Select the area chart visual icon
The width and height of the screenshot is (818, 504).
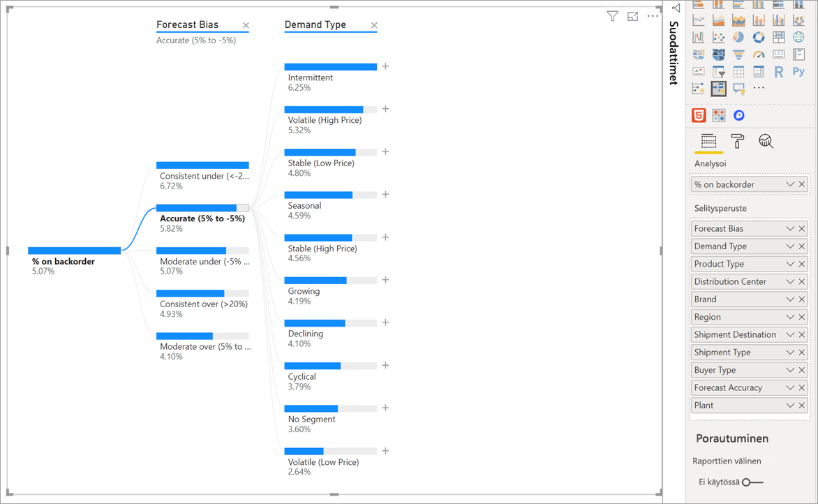(x=718, y=20)
